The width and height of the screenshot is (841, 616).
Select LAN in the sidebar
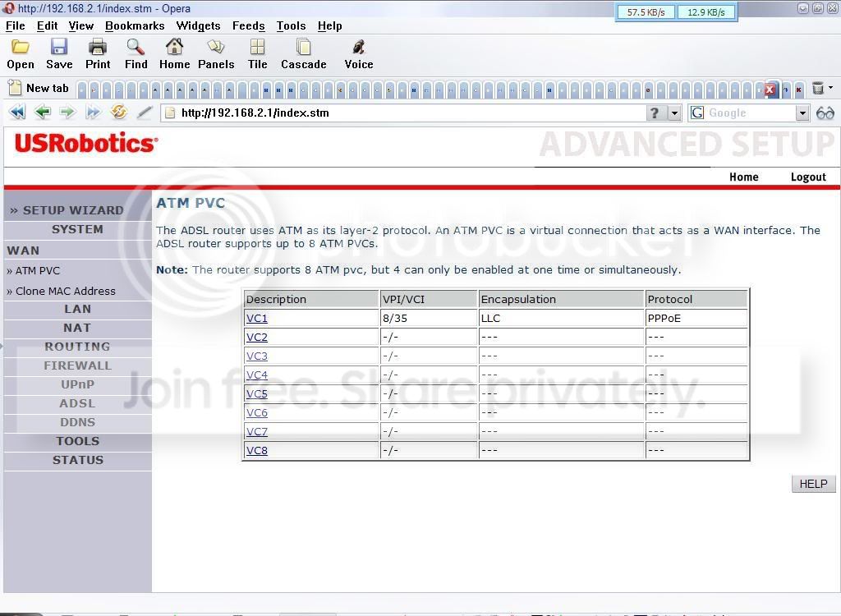click(x=77, y=309)
